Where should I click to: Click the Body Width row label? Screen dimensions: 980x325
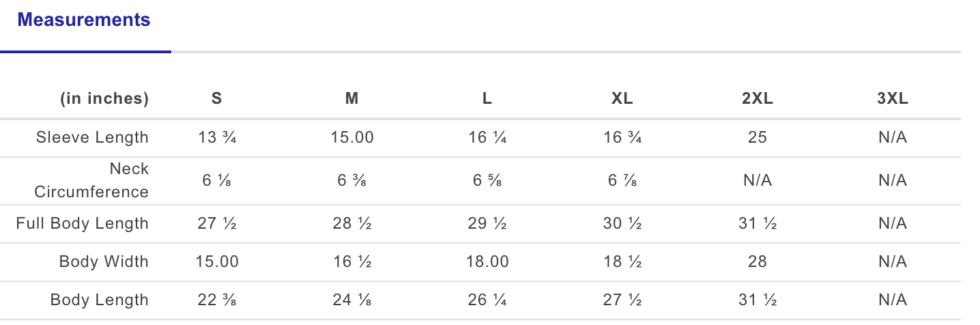pos(104,262)
